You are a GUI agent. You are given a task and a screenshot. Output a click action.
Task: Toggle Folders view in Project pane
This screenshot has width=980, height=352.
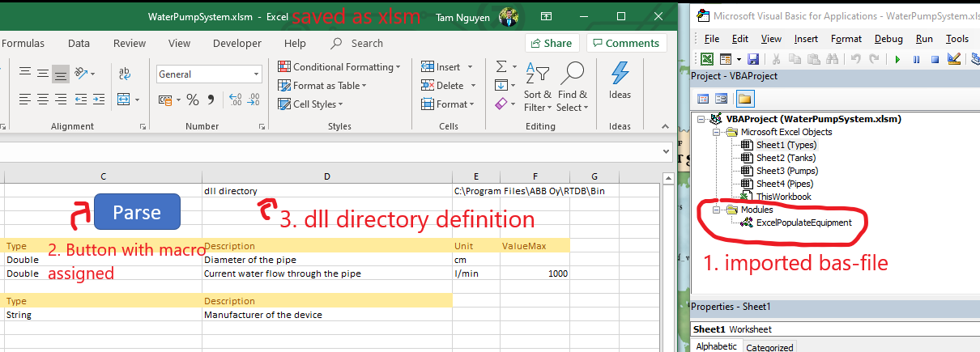tap(744, 99)
